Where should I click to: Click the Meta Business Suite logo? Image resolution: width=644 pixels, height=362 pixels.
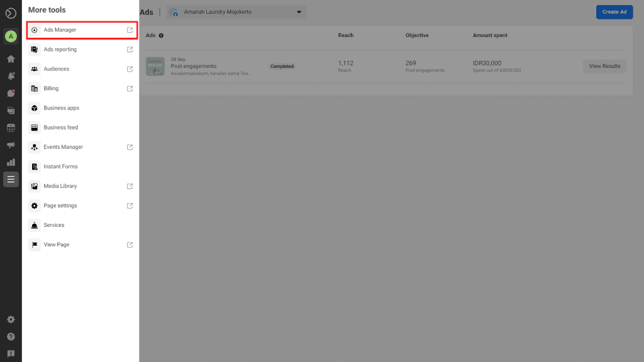tap(11, 13)
